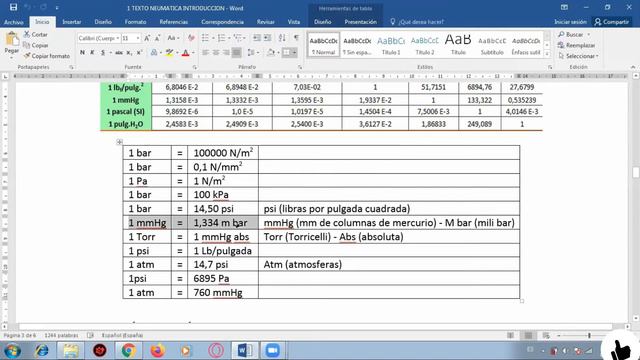Open Change Case (Aa) dropdown
Screen dimensions: 640x360
(x=173, y=38)
